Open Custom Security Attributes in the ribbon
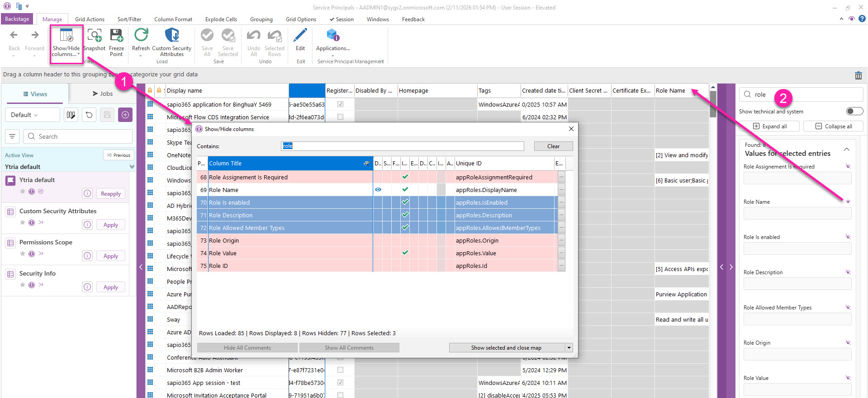 click(x=171, y=36)
